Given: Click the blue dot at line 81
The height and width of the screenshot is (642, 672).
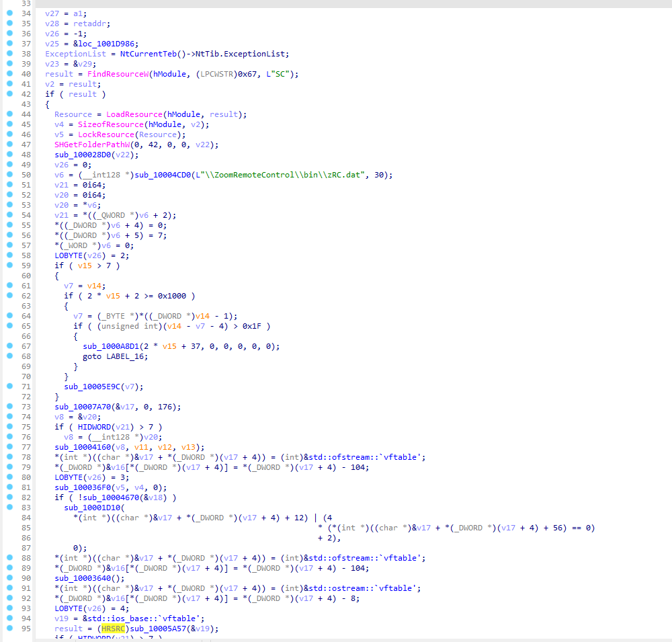Looking at the screenshot, I should click(9, 487).
